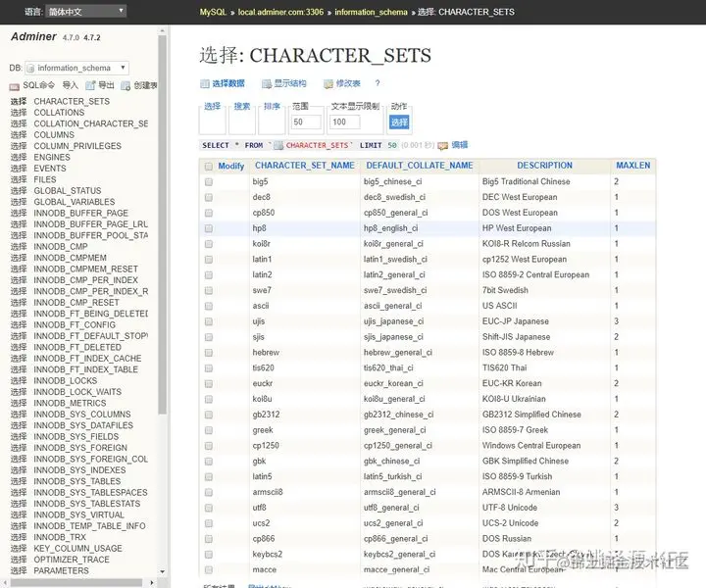The image size is (706, 588).
Task: Toggle the select-all checkbox in header
Action: [x=209, y=167]
